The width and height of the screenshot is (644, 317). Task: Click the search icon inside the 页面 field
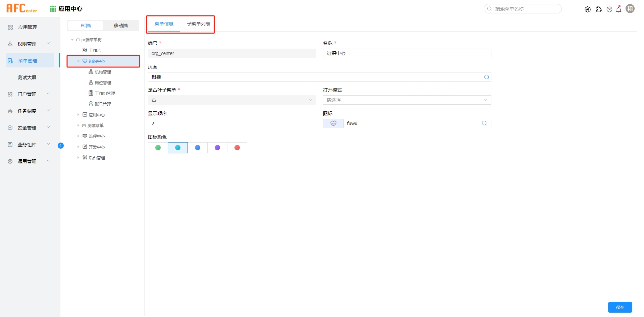click(x=486, y=77)
